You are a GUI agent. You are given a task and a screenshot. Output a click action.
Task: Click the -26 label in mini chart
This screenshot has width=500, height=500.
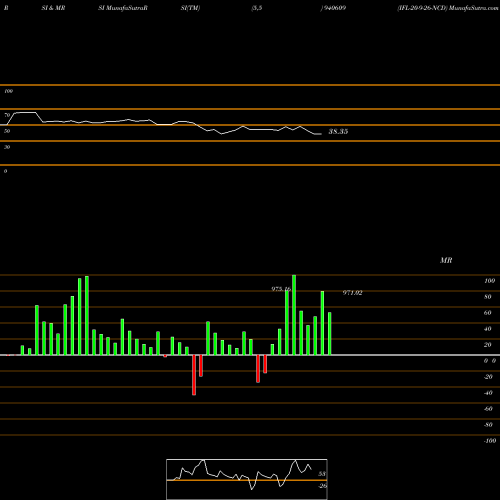tap(322, 486)
